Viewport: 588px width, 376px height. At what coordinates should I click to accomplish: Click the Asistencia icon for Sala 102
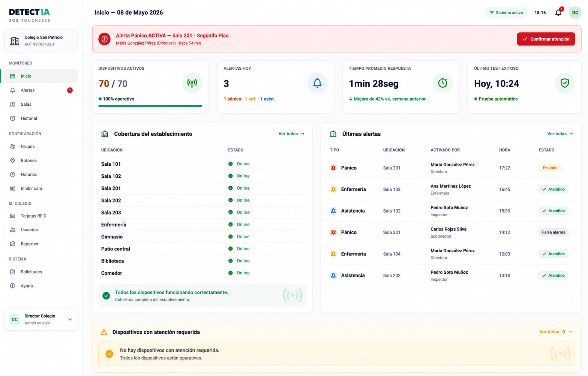point(333,211)
